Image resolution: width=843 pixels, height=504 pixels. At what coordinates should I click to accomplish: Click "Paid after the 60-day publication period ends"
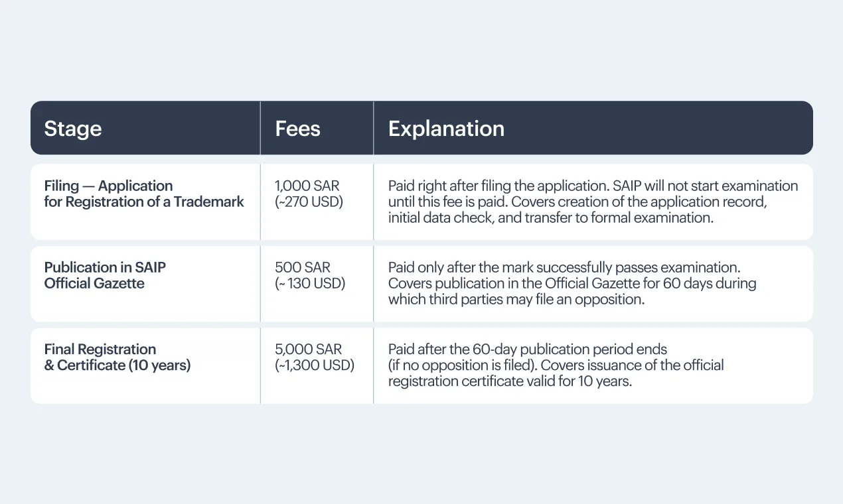tap(527, 349)
